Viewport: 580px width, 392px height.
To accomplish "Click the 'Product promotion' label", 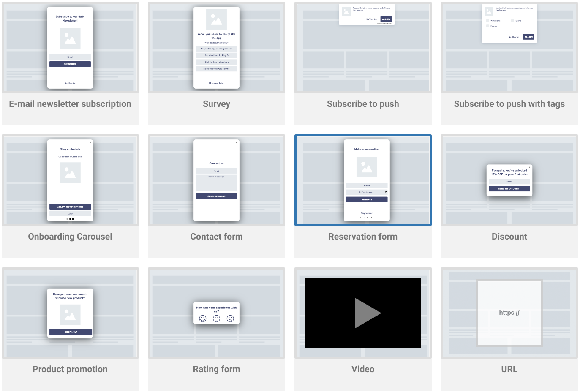I will (70, 369).
